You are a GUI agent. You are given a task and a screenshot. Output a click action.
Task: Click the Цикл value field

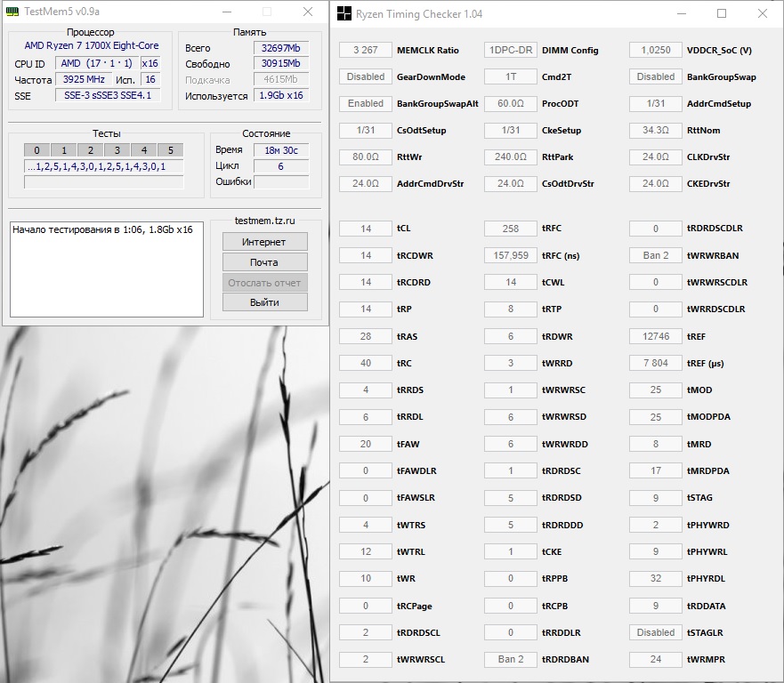coord(281,166)
